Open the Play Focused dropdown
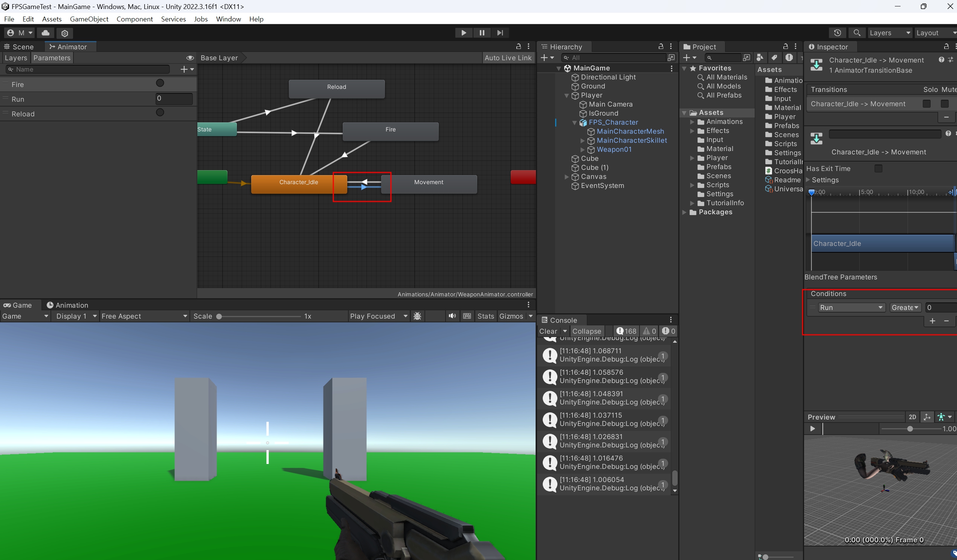 tap(379, 316)
